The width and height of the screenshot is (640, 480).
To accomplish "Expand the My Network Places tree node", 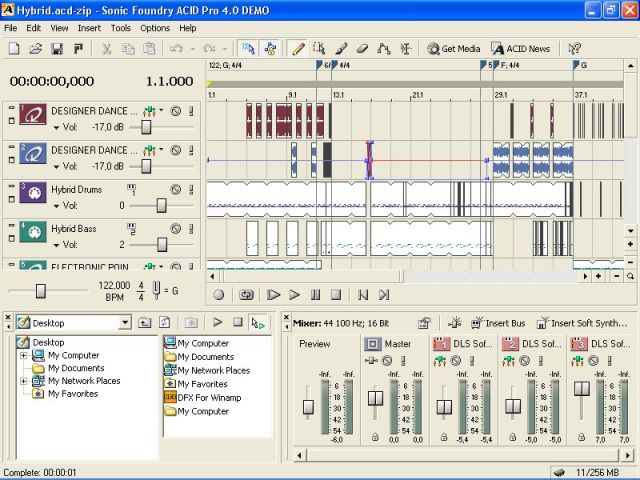I will point(24,381).
